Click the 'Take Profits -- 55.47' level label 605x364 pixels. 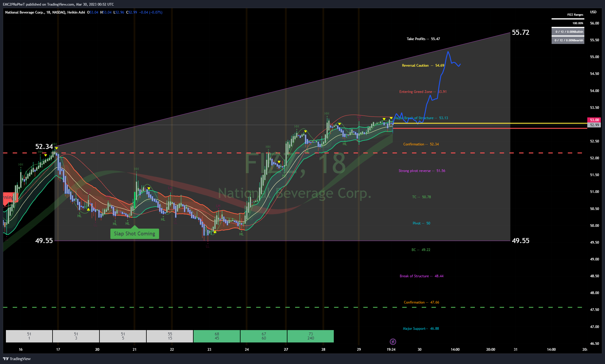click(423, 39)
